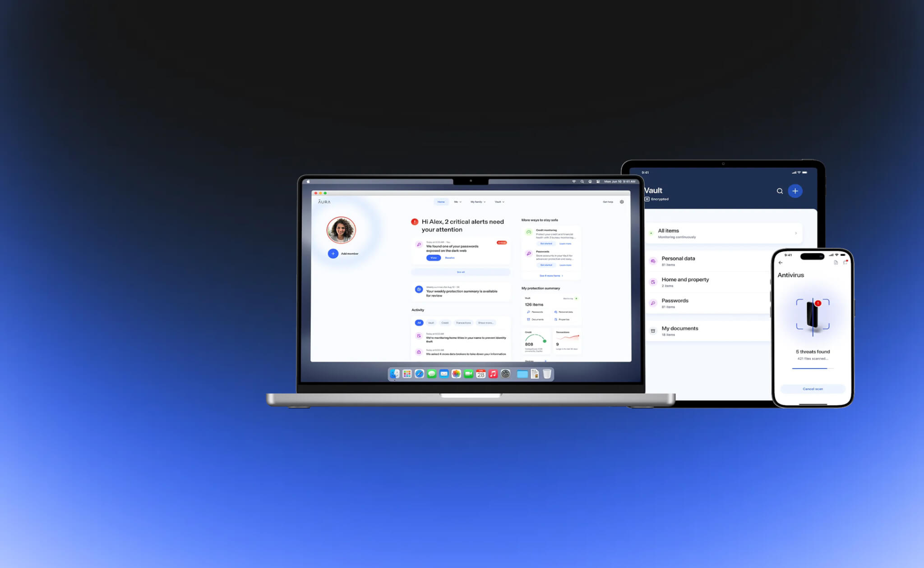Tap the blue plus button in Vault
Viewport: 924px width, 568px height.
pyautogui.click(x=795, y=191)
